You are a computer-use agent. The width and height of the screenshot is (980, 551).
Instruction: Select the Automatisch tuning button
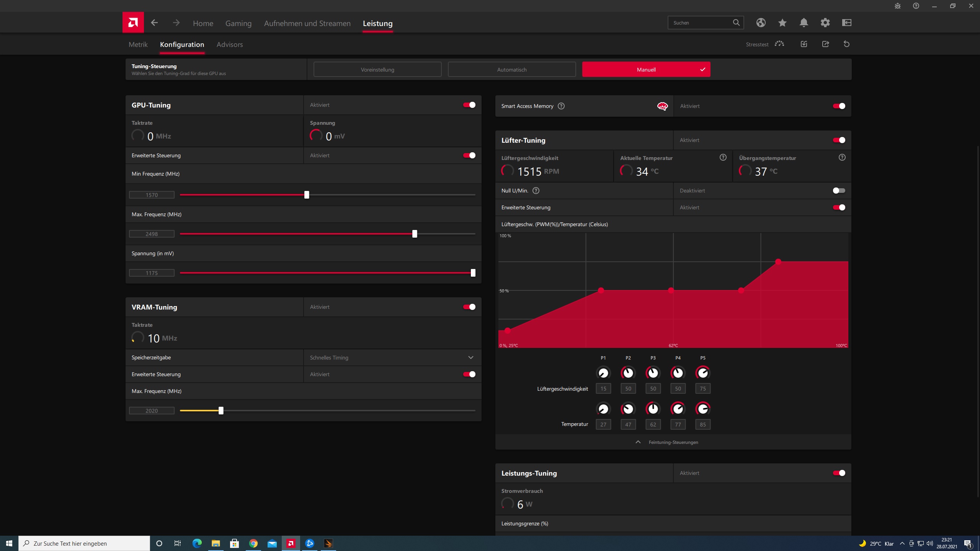point(511,70)
